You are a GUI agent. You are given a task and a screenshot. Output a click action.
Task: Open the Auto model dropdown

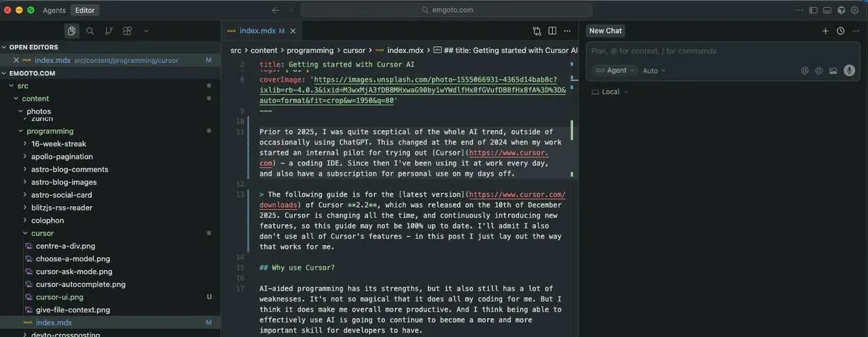coord(654,71)
